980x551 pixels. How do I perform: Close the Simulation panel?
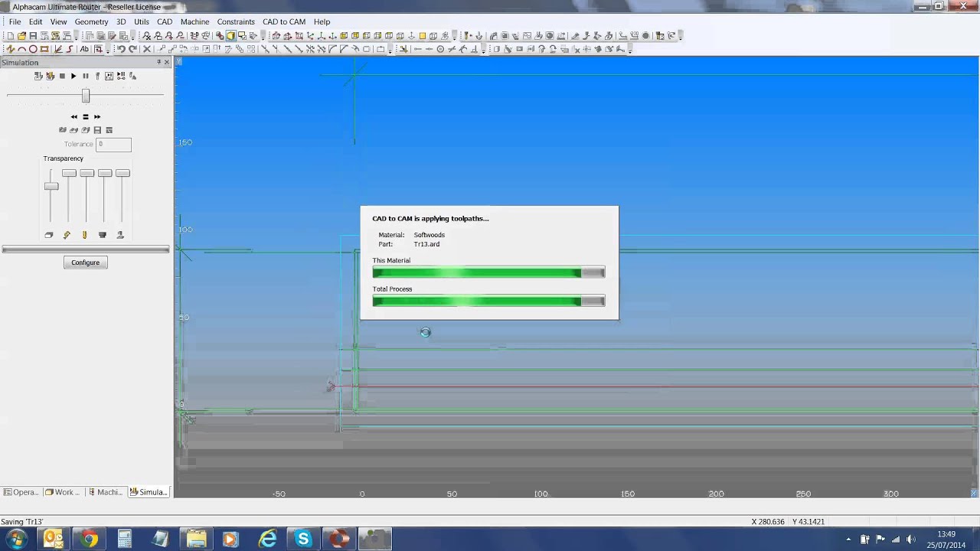(167, 62)
